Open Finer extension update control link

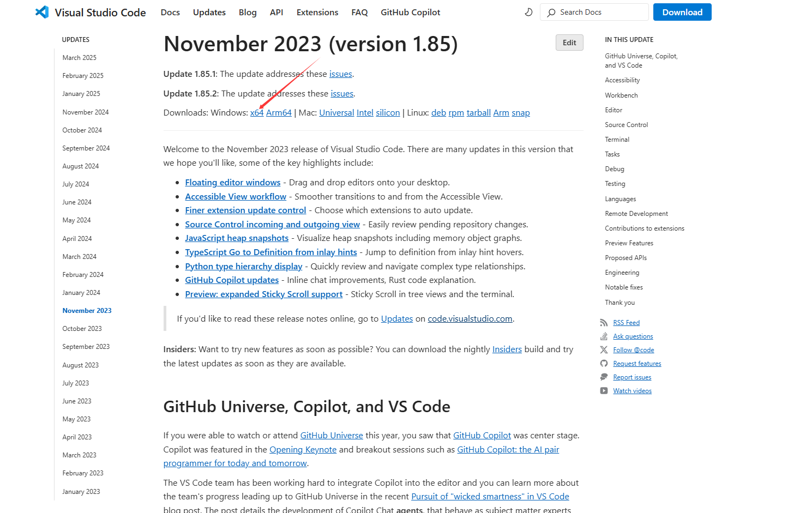coord(245,210)
